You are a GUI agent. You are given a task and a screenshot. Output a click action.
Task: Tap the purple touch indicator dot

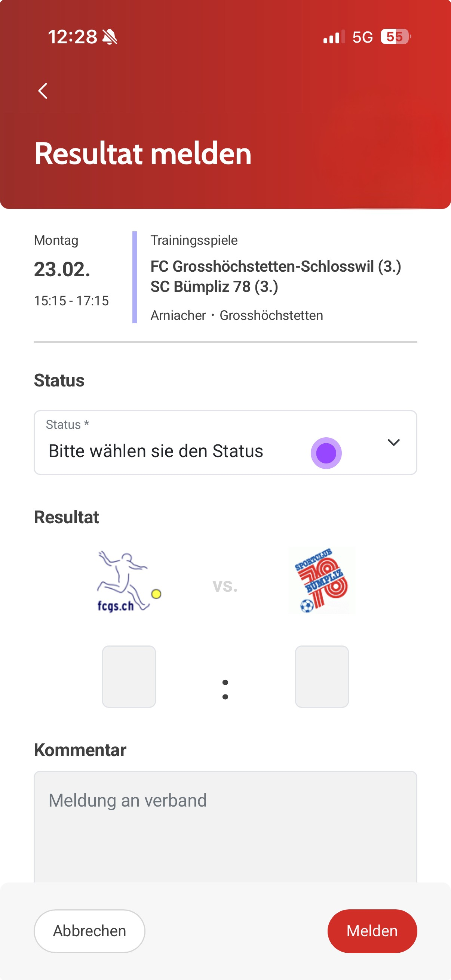[x=326, y=453]
